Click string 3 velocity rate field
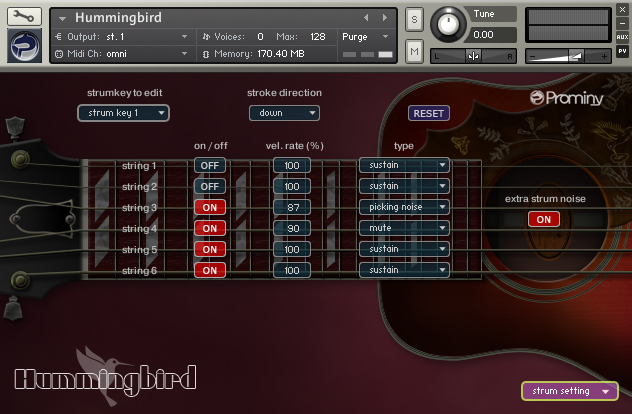 tap(291, 207)
